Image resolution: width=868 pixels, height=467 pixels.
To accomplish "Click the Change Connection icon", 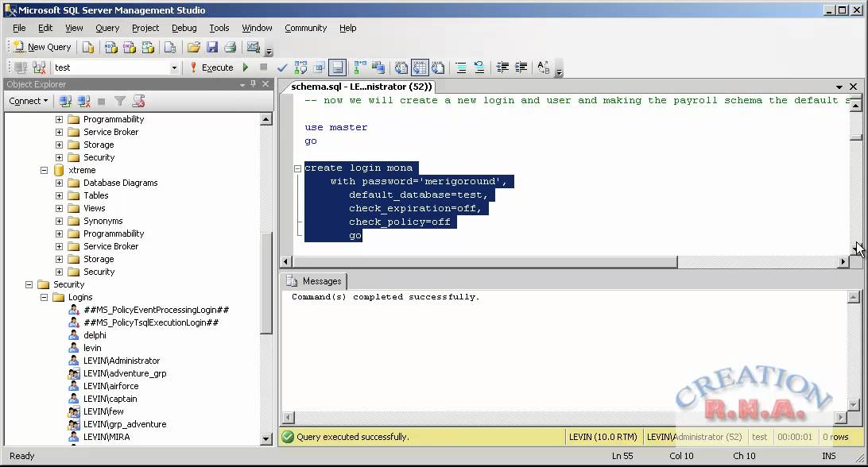I will [x=39, y=68].
